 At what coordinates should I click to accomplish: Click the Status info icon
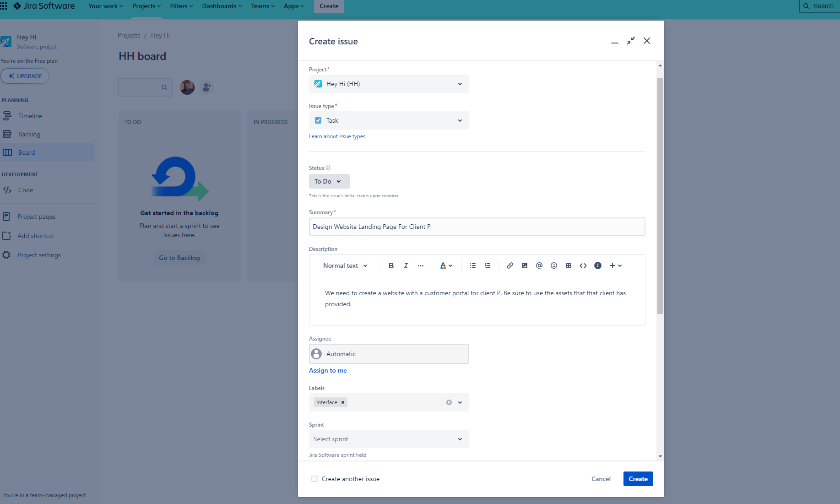327,168
